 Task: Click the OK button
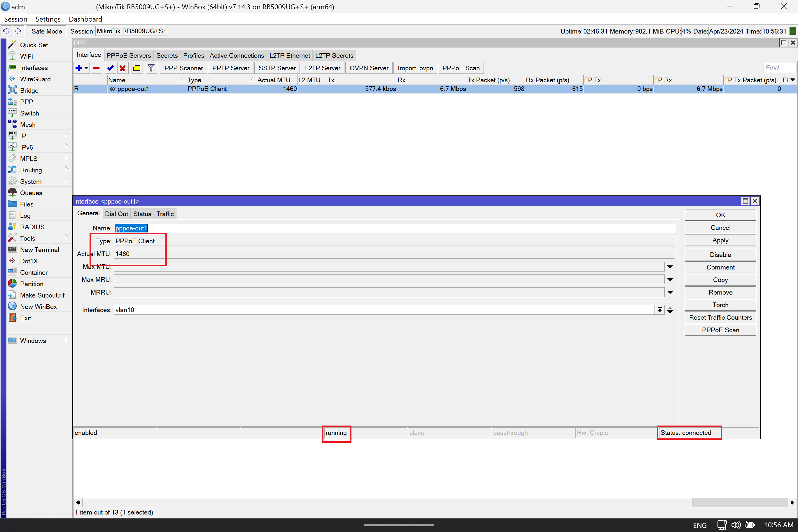click(x=720, y=215)
